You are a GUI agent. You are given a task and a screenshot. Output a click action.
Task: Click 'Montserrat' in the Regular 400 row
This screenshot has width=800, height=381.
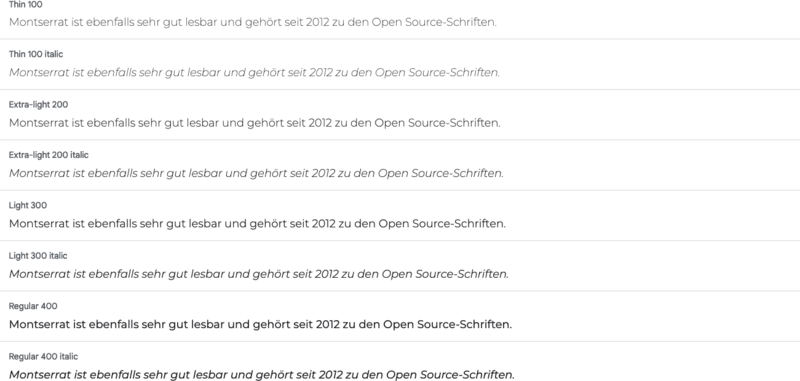click(39, 324)
